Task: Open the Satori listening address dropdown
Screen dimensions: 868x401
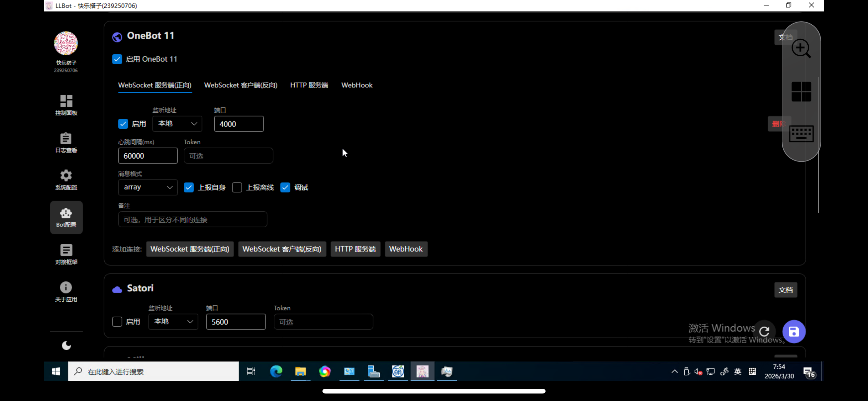Action: pyautogui.click(x=173, y=322)
